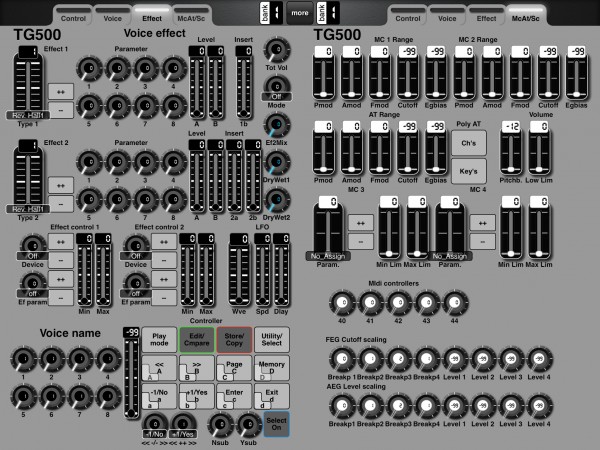Turn the Tot Vol knob
Viewport: 600px width, 450px height.
point(277,50)
